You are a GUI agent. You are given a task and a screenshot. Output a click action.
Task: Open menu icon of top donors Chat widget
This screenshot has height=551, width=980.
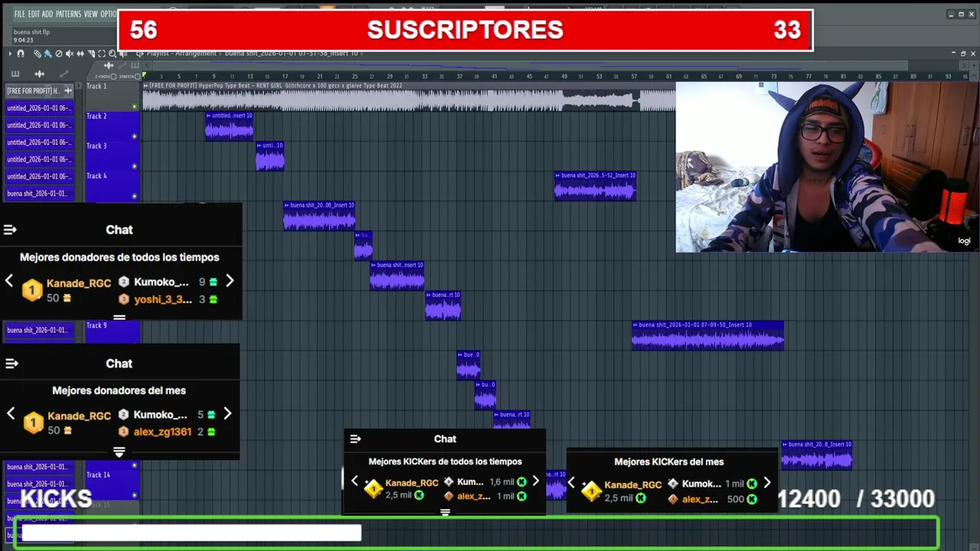10,230
